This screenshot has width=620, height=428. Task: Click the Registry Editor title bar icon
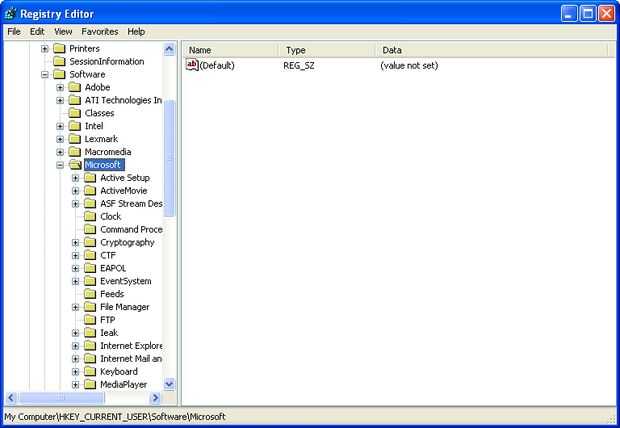click(10, 14)
